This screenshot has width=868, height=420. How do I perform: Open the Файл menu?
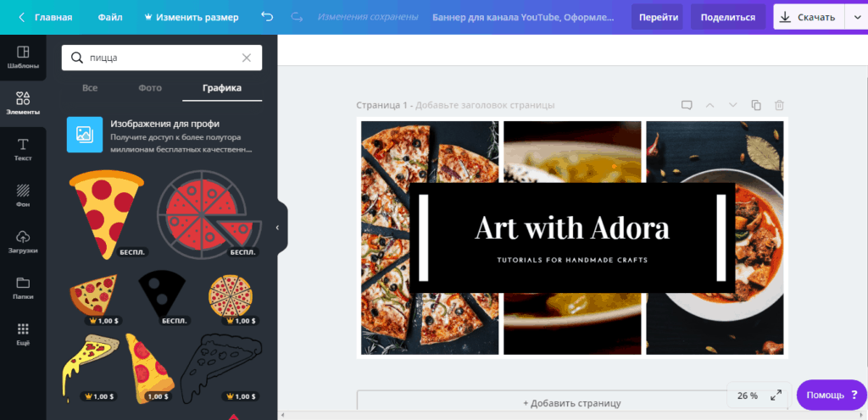(x=110, y=17)
